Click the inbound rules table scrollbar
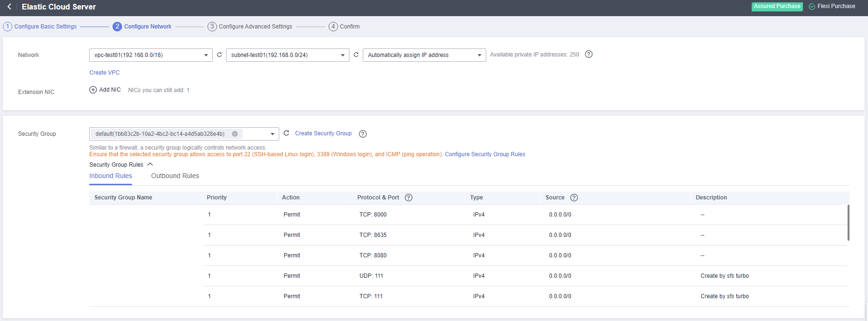 coord(848,223)
